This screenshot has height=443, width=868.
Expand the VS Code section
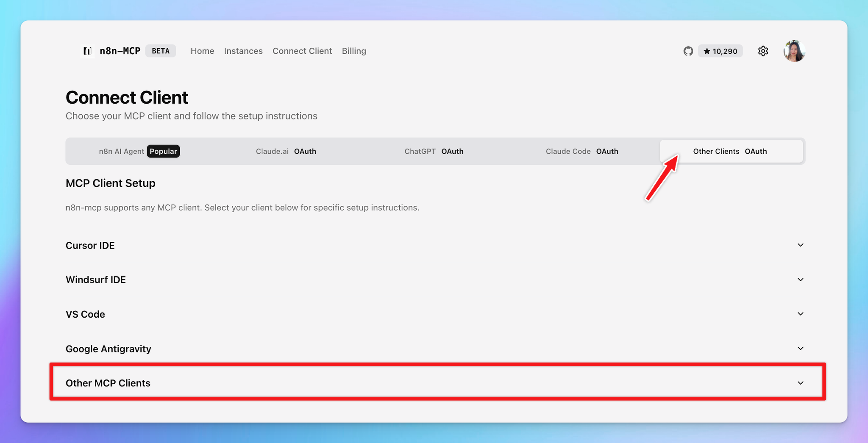[x=435, y=314]
